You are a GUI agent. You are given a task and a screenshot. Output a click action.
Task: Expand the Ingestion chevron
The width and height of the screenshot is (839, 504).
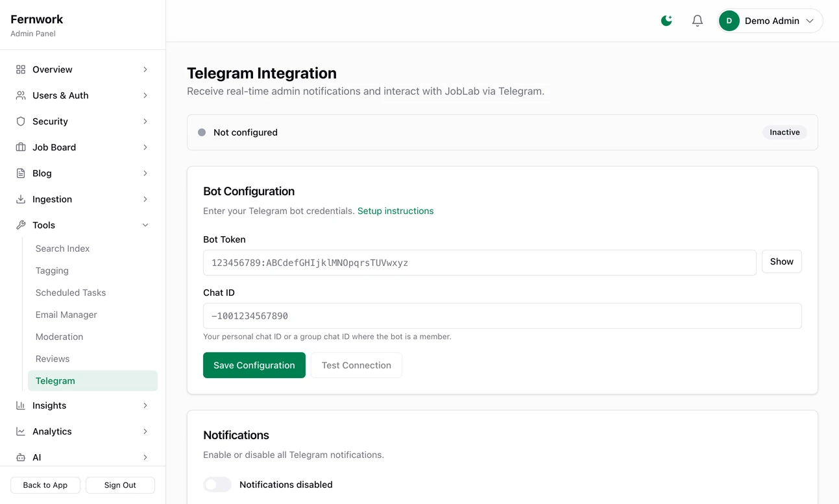pos(145,199)
